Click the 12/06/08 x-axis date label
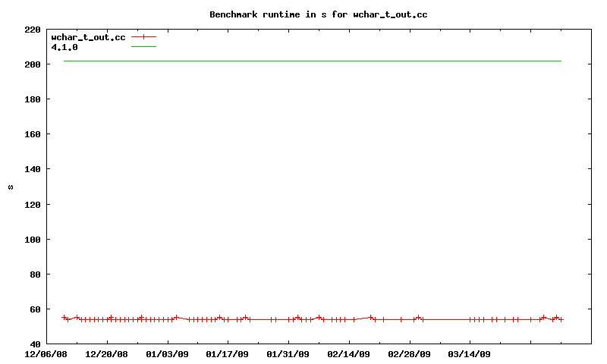Screen dimensions: 607x364 (46, 354)
